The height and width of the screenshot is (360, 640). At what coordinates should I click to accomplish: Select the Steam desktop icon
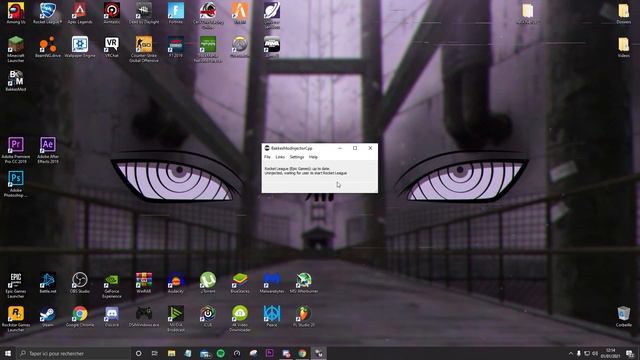[x=48, y=316]
